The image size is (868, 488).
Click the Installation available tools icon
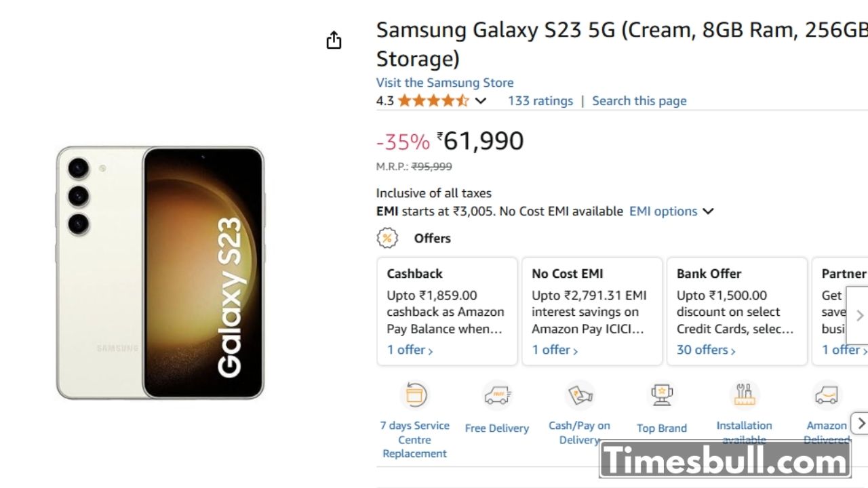point(744,394)
